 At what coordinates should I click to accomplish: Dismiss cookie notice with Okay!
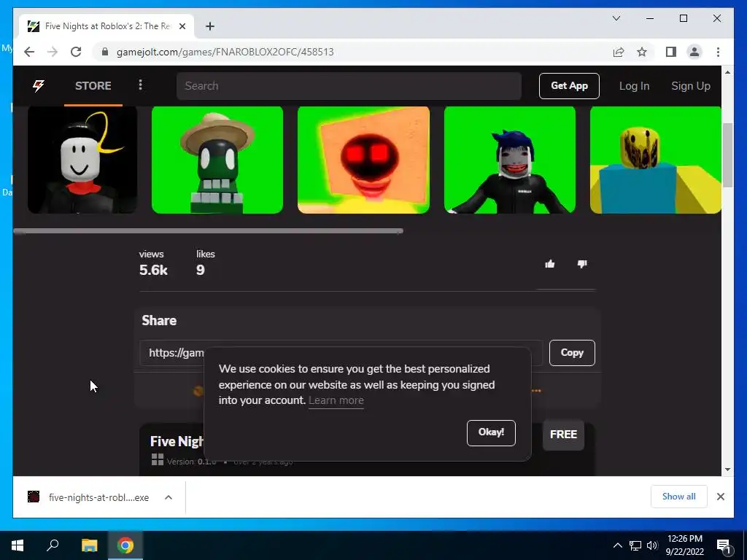tap(491, 433)
